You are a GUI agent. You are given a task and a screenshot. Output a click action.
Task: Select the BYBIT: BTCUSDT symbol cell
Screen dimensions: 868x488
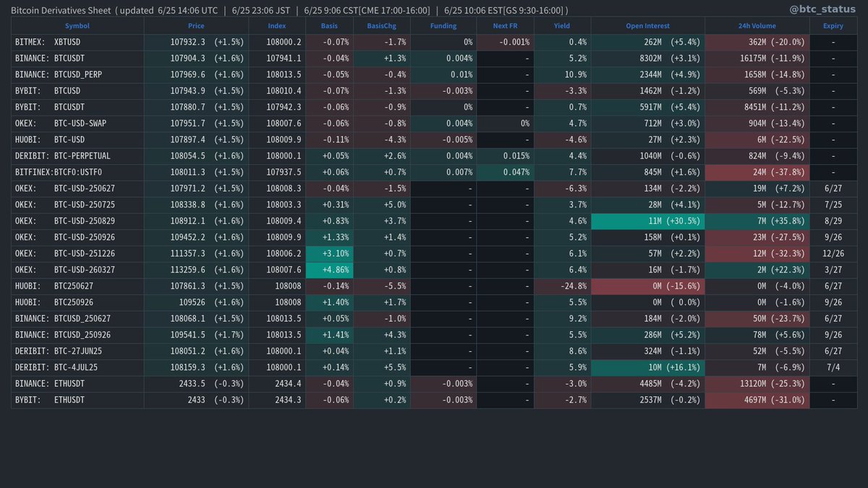click(77, 107)
